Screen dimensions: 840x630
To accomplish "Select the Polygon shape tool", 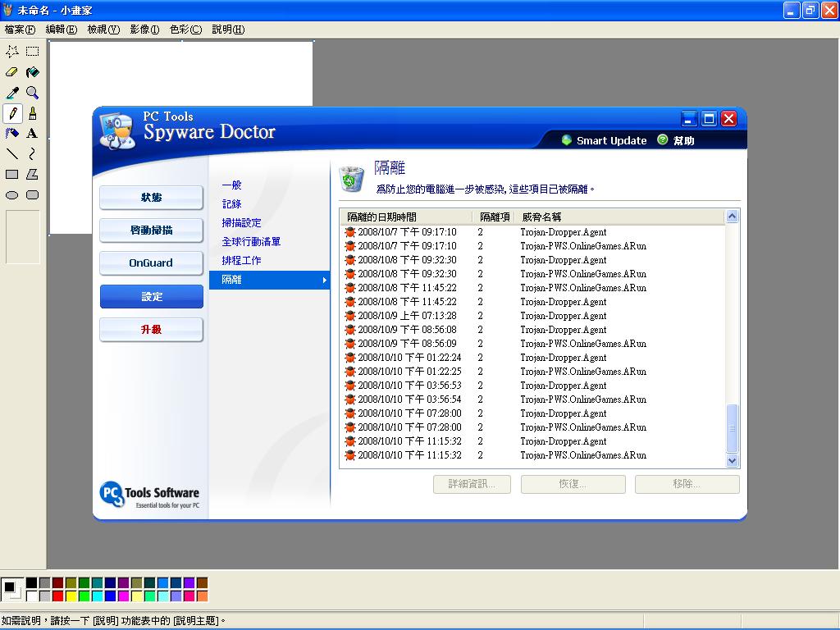I will [33, 175].
